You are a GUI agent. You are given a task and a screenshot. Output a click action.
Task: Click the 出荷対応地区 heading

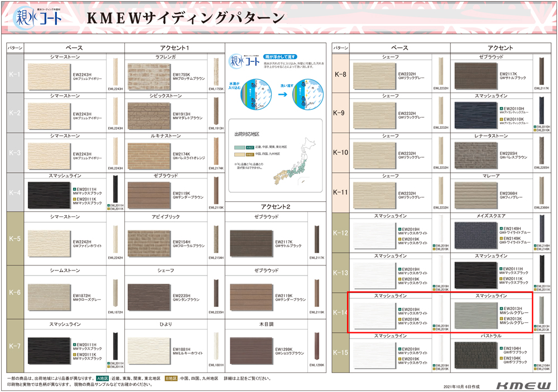247,134
